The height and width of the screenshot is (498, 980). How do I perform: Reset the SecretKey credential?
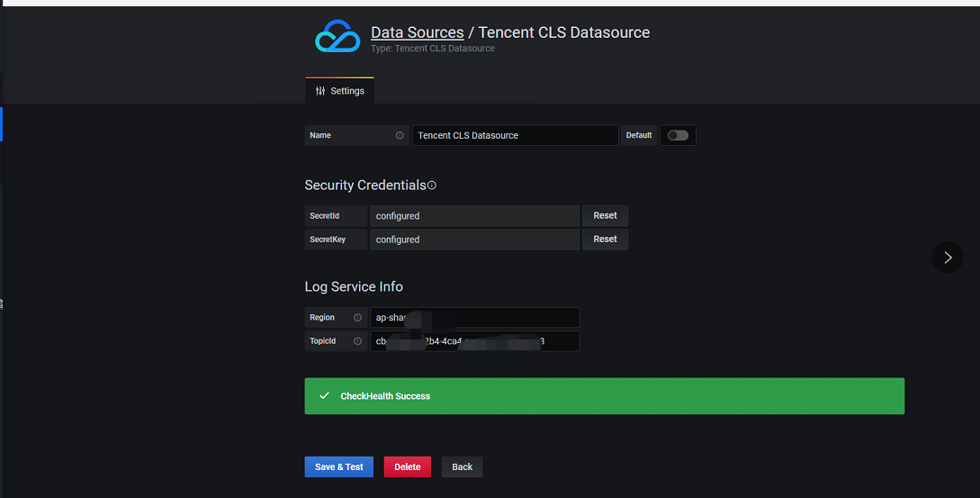605,240
